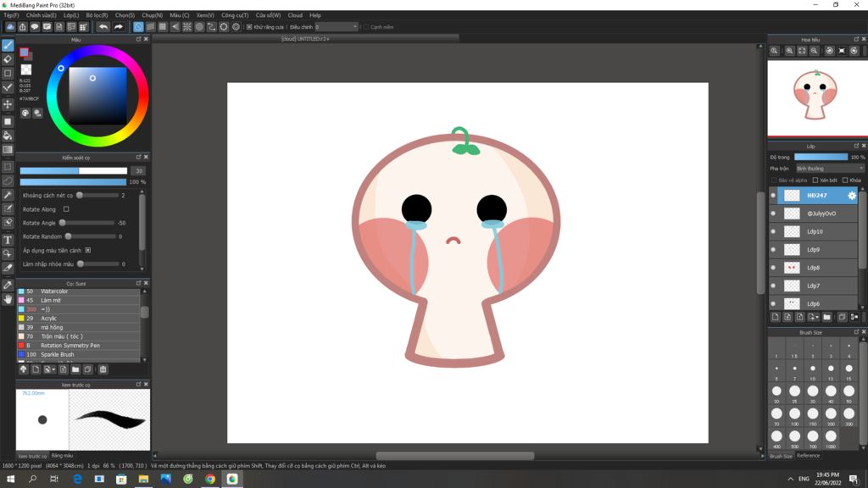The image size is (868, 488).
Task: Enable the Khóa checkbox
Action: tap(845, 180)
